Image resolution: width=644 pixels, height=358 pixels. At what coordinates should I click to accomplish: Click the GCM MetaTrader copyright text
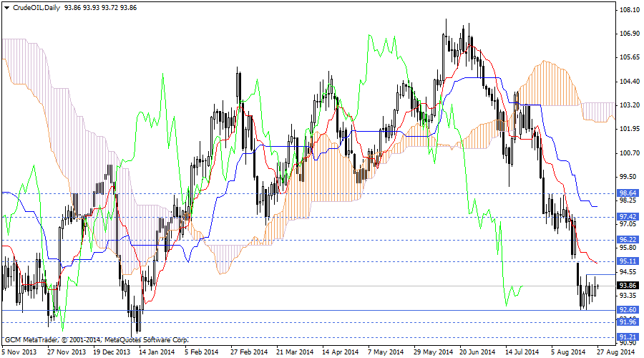coord(96,339)
